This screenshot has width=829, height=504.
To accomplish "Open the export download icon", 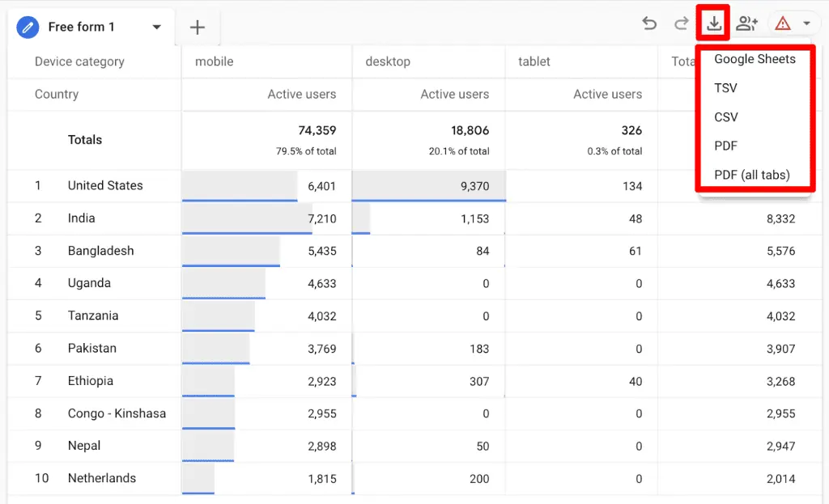I will click(x=712, y=23).
